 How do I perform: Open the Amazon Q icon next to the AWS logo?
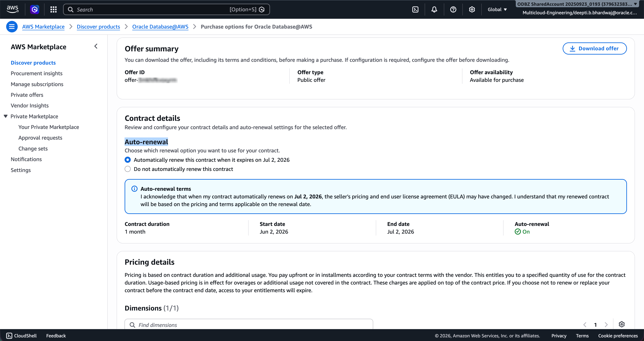(34, 10)
